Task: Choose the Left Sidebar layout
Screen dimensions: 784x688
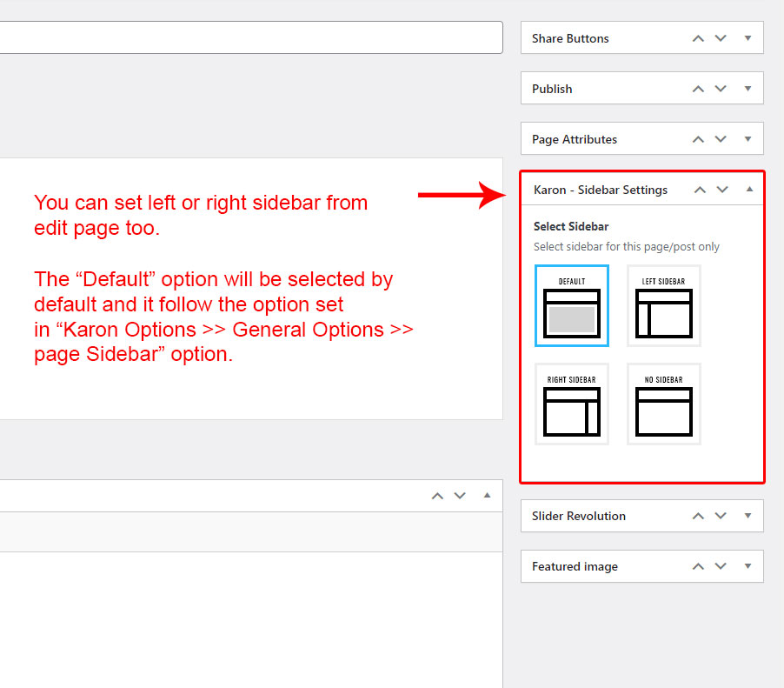Action: 664,306
